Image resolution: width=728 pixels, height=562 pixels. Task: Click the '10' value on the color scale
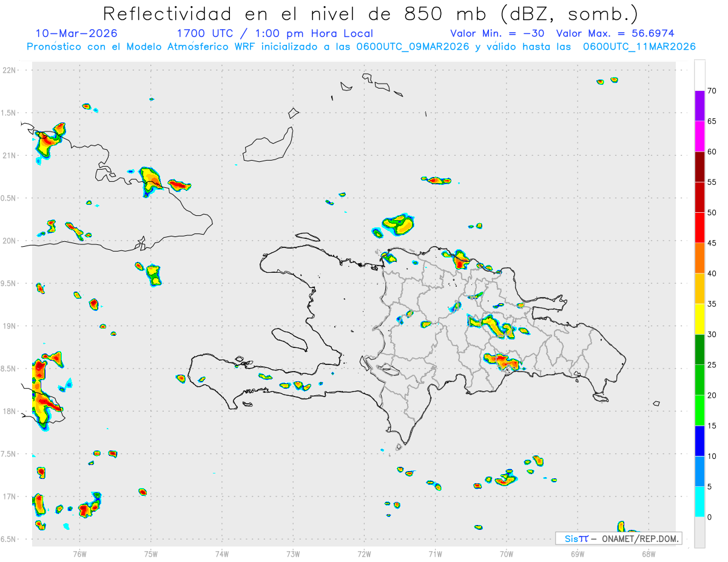click(x=712, y=457)
